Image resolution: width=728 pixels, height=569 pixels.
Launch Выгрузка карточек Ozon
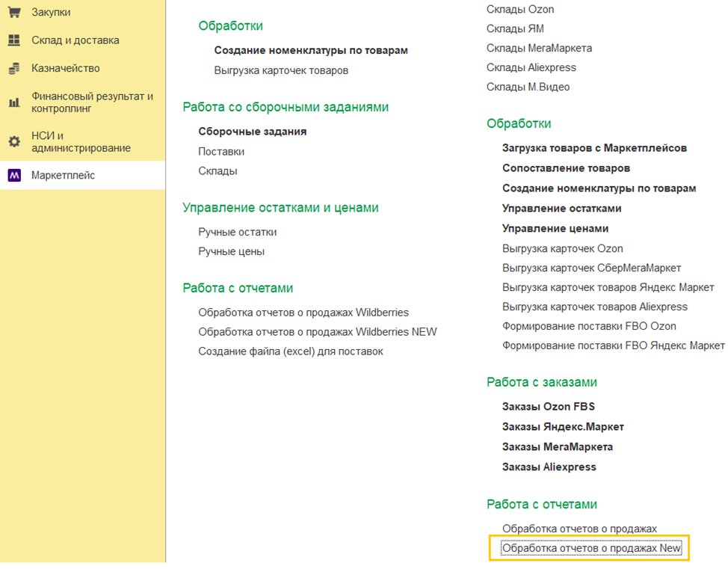pos(563,248)
